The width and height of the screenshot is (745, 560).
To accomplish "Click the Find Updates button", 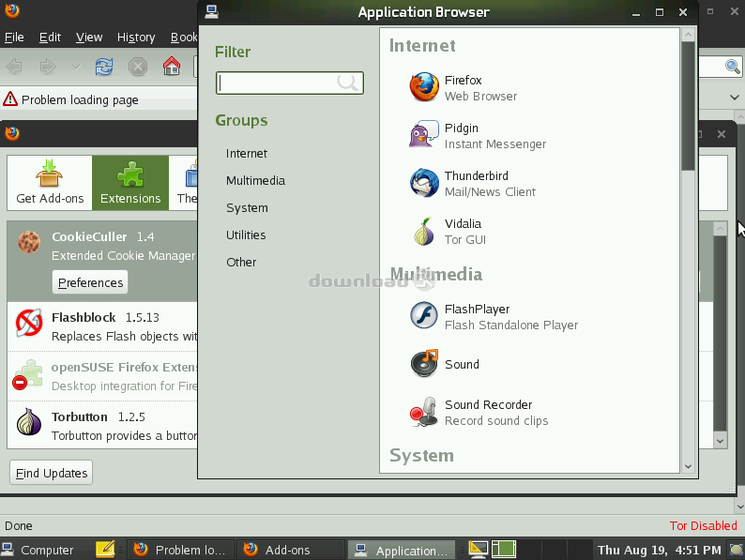I will point(52,473).
